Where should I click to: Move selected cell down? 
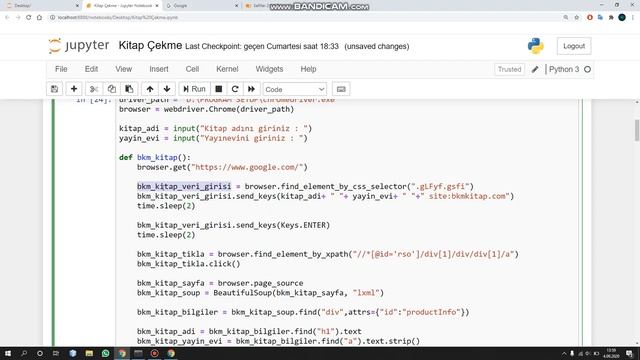167,89
